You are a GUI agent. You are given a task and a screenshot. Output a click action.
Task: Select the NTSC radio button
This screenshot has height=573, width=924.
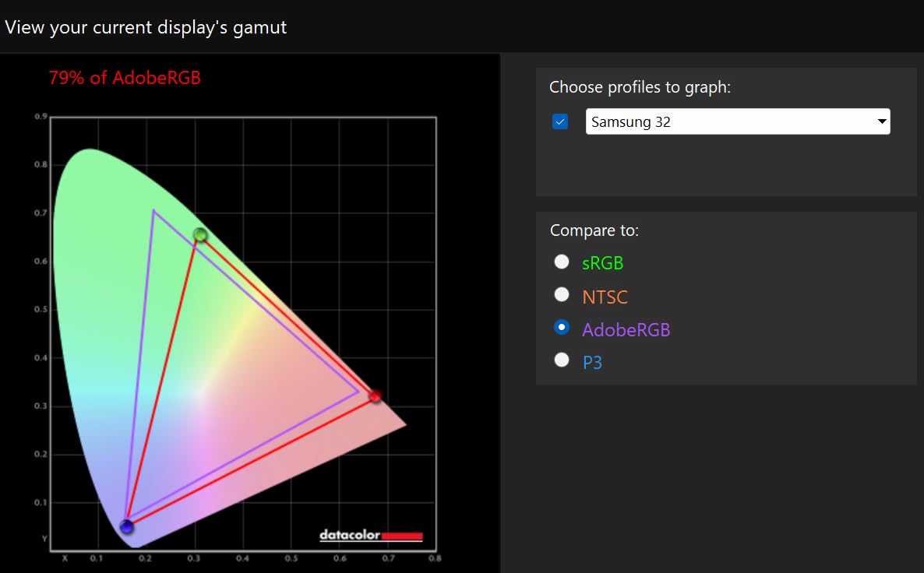click(x=561, y=295)
